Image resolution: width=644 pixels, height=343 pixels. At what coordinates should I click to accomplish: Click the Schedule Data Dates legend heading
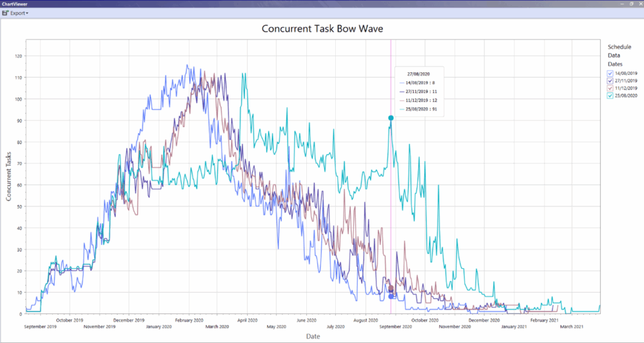click(619, 55)
